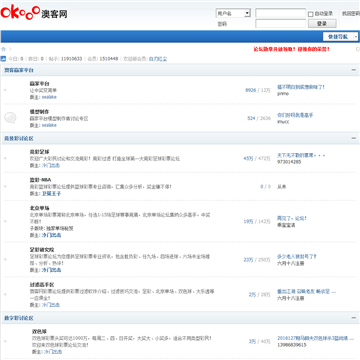Viewport: 360px width, 360px height.
Task: Open the latest post in 竞彩足球
Action: tap(301, 155)
